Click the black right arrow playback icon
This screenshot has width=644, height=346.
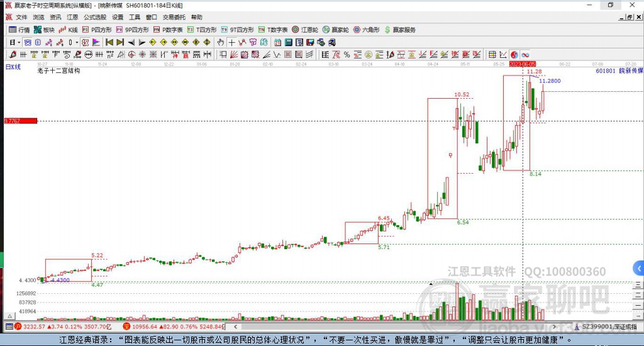(142, 42)
